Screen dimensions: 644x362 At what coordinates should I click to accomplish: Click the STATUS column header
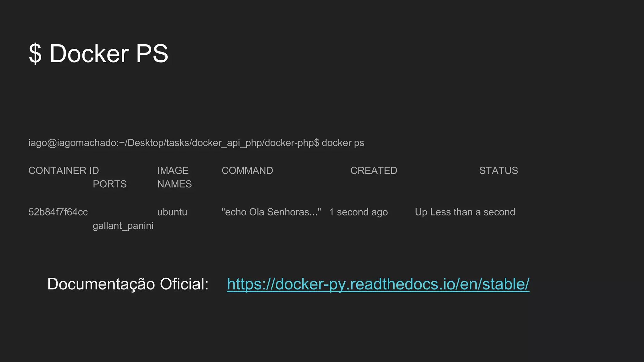[x=499, y=171]
